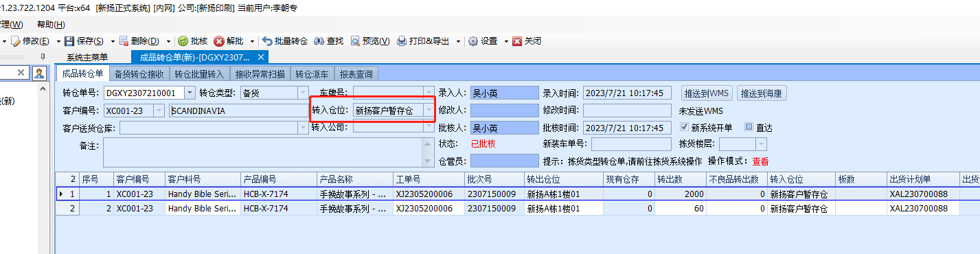Click the 仓管员 input field
Image resolution: width=980 pixels, height=254 pixels.
click(505, 161)
